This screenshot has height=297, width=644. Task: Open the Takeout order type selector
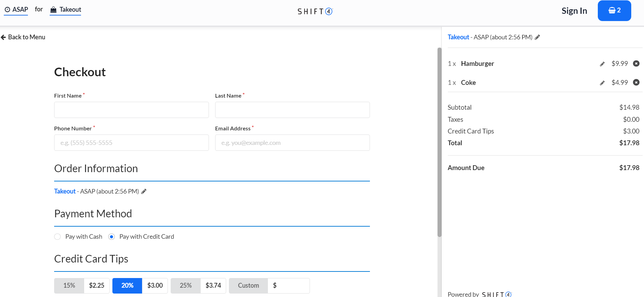66,10
